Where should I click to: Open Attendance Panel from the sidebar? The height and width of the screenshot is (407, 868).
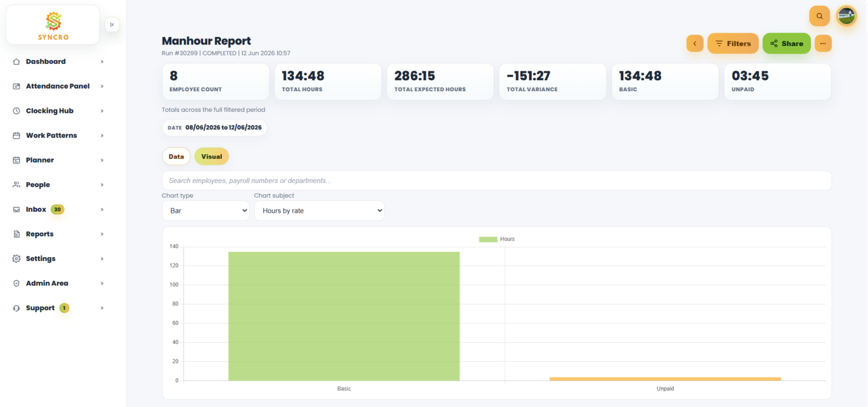coord(58,86)
